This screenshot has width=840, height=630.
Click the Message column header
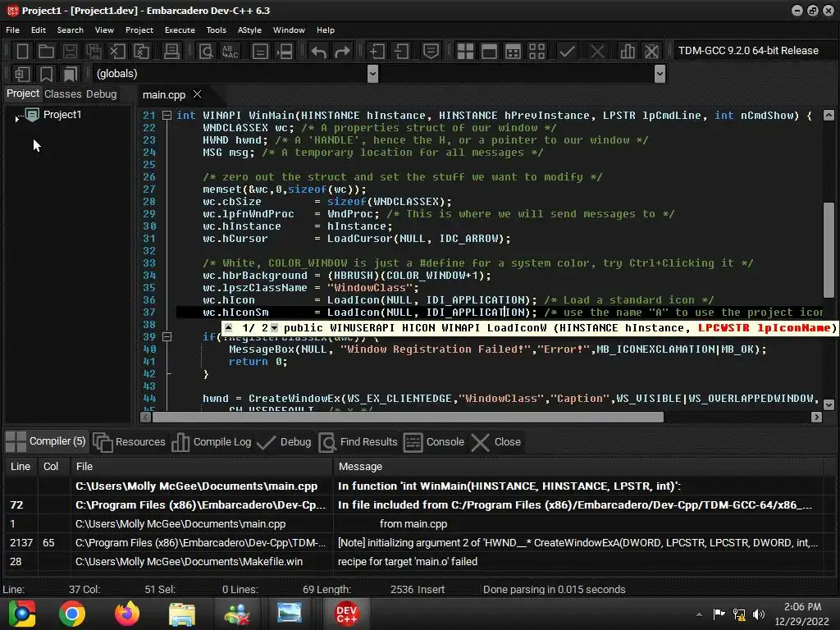tap(577, 467)
